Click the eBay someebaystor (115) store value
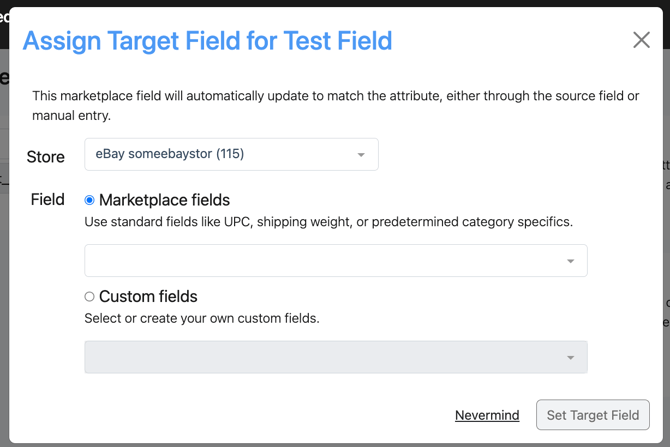670x447 pixels. point(170,154)
